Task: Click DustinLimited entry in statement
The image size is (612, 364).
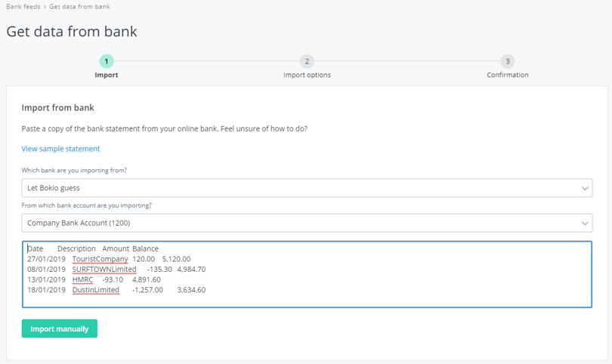Action: (96, 290)
